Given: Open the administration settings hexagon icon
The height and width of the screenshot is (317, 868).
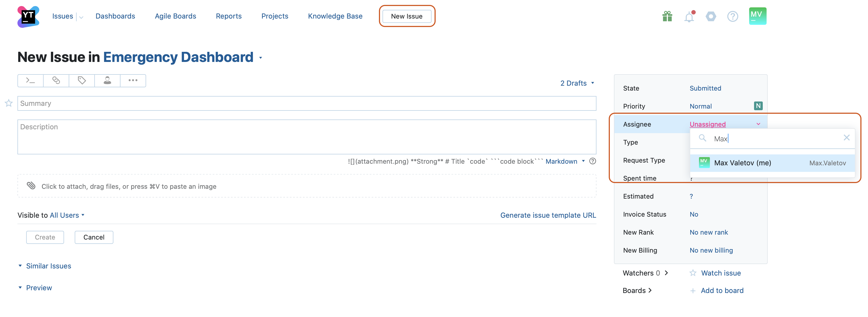Looking at the screenshot, I should pyautogui.click(x=711, y=16).
